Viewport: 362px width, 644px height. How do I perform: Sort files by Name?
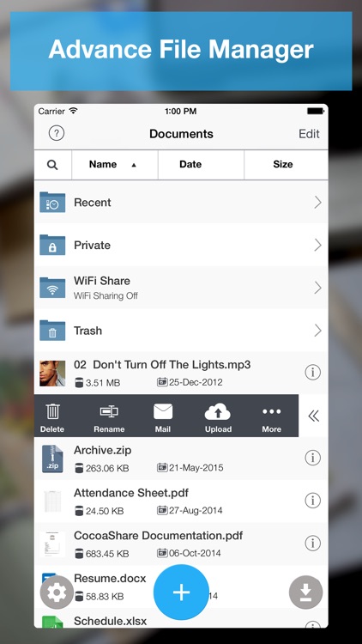tap(103, 164)
